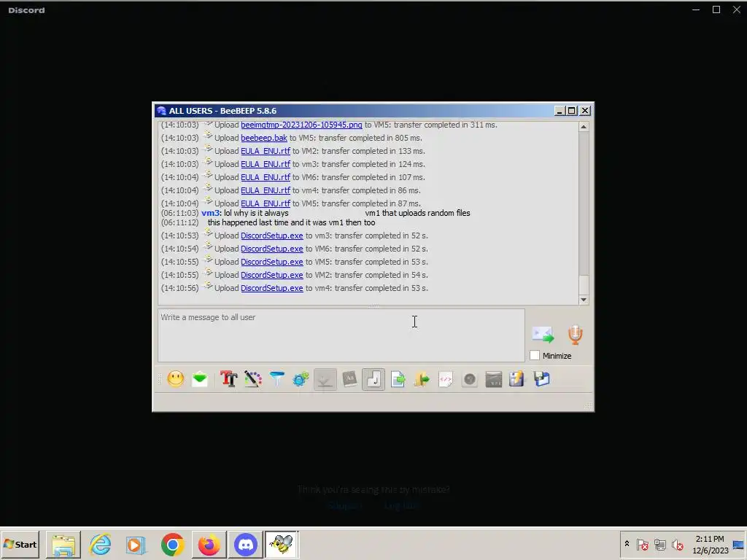This screenshot has width=747, height=560.
Task: Open the Action Center flag in the tray
Action: [x=642, y=544]
